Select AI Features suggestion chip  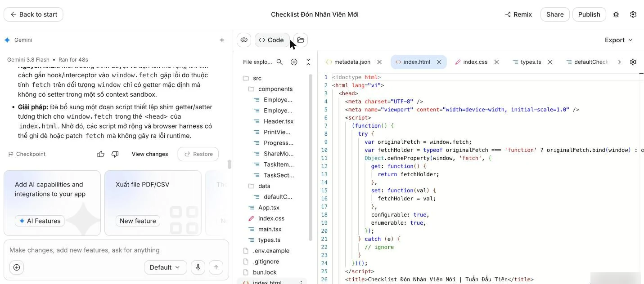pyautogui.click(x=40, y=221)
